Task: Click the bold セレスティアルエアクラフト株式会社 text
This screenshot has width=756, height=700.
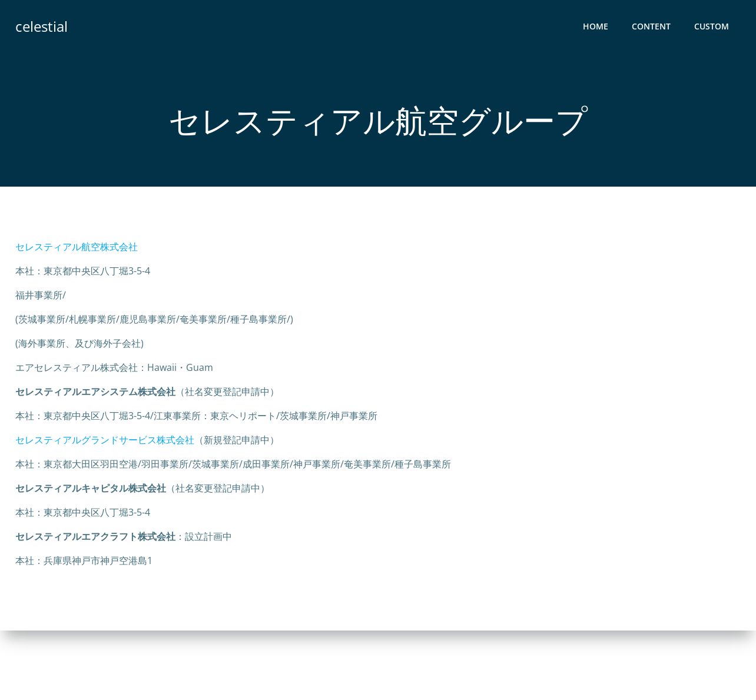Action: coord(95,537)
